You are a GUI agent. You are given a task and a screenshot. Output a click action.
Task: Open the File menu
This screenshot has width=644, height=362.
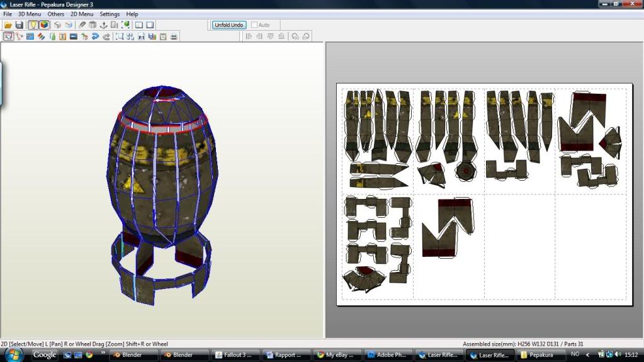pos(8,14)
